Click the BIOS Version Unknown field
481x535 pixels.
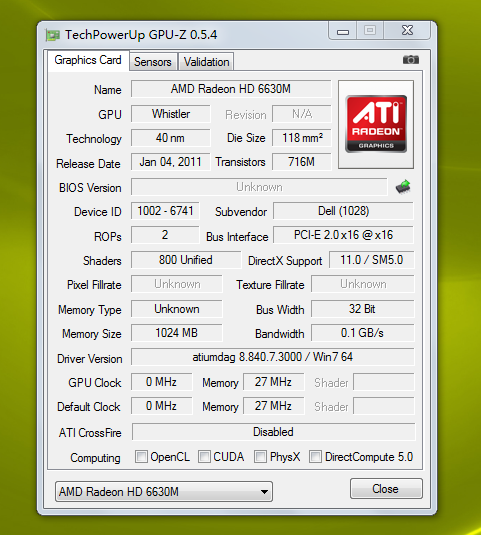click(x=259, y=187)
